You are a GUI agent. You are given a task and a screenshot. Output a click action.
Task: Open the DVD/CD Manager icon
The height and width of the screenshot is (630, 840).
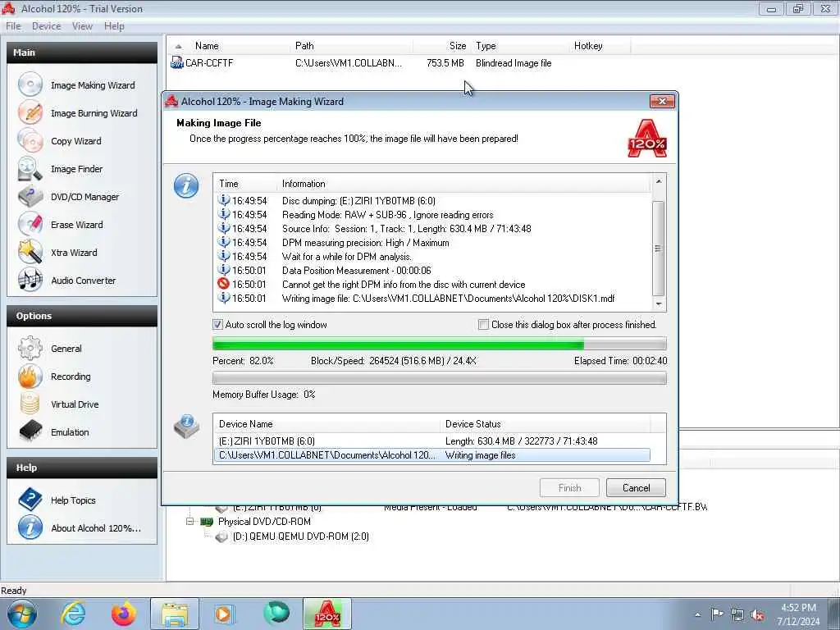coord(30,196)
